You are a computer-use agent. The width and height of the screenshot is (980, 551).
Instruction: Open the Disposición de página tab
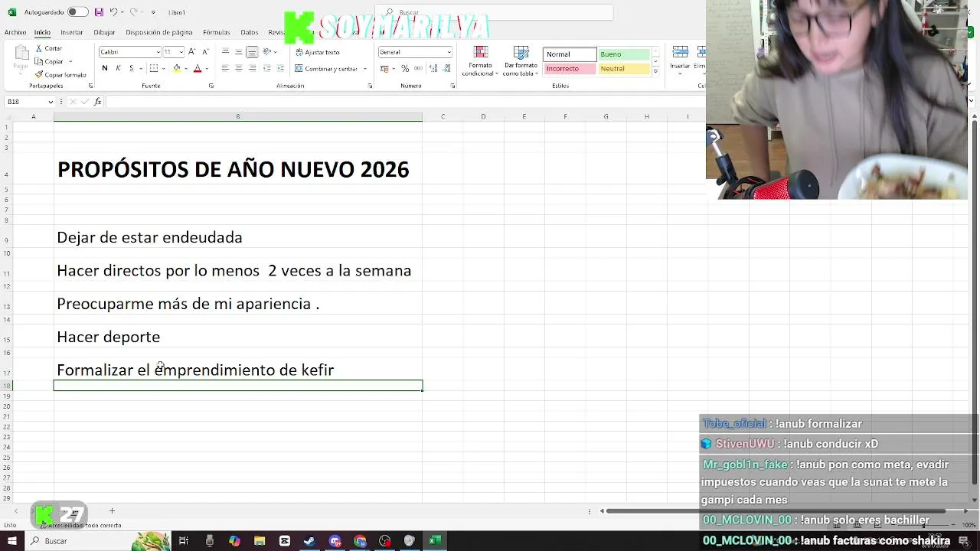[159, 32]
